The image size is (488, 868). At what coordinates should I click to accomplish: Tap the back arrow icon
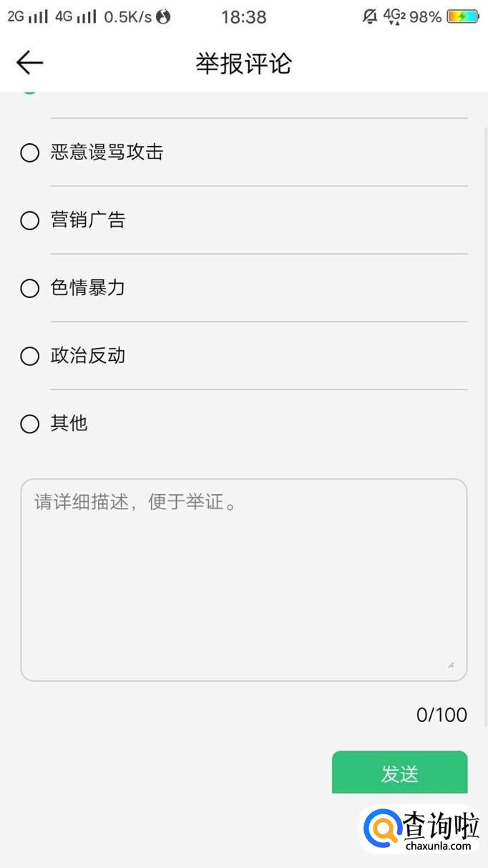pos(29,63)
